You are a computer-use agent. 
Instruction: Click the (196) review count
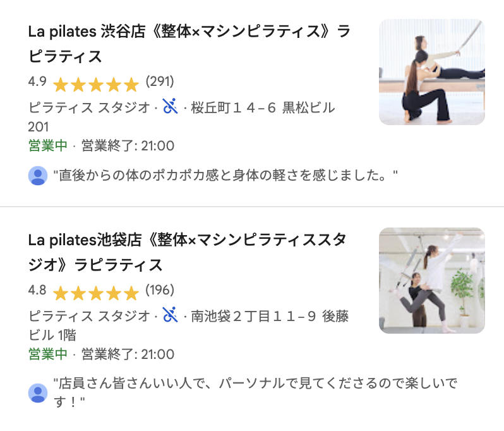coord(159,290)
